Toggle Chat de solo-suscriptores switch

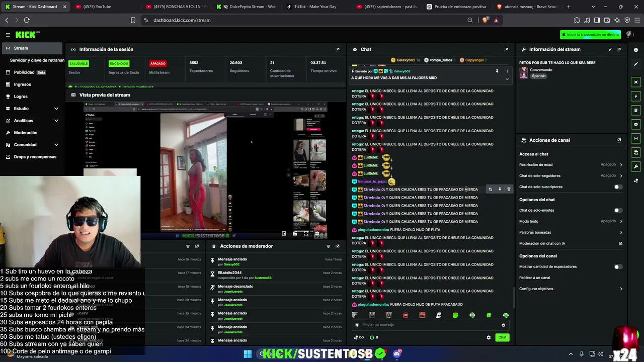click(618, 187)
